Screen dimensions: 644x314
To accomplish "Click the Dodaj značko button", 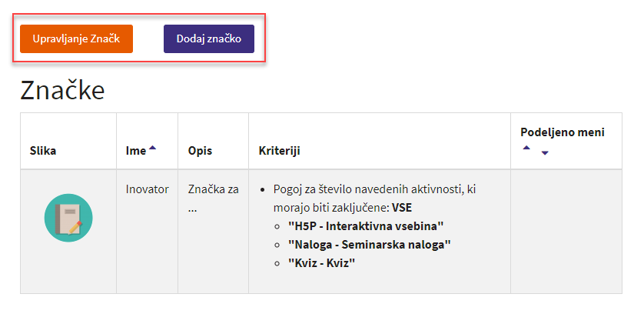I will [208, 38].
